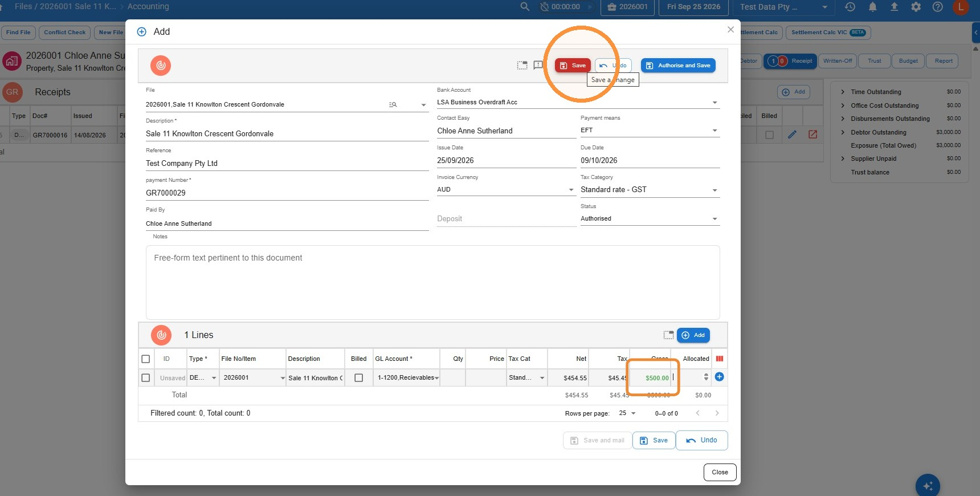Click the dashed selection icon in Lines header

point(668,335)
